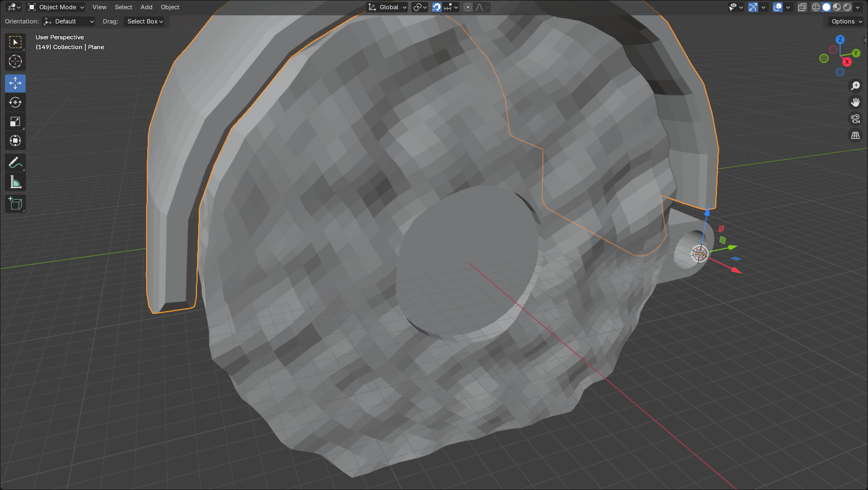Activate the Rotate tool
868x490 pixels.
click(x=15, y=102)
